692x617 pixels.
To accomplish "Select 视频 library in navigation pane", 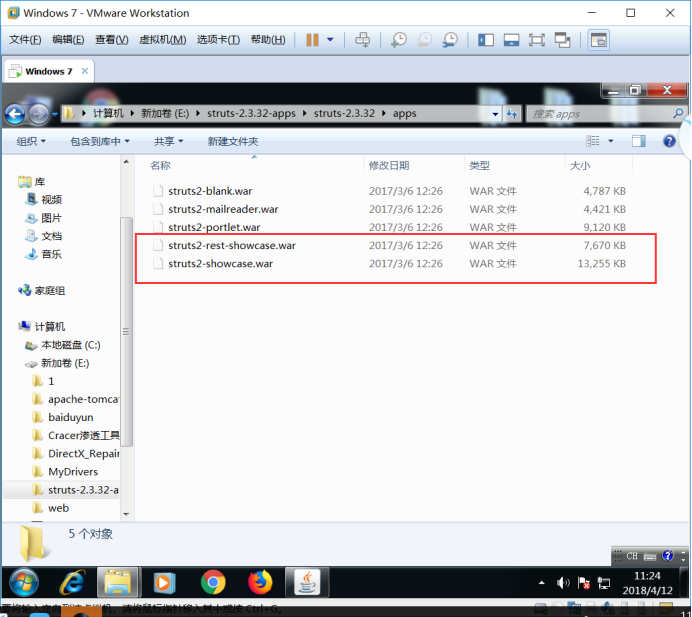I will click(x=44, y=199).
